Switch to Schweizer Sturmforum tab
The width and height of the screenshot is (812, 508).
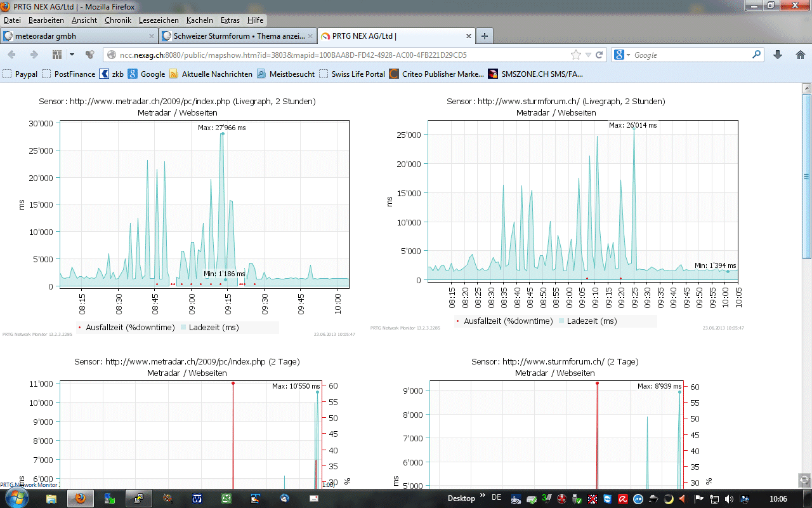coord(235,36)
